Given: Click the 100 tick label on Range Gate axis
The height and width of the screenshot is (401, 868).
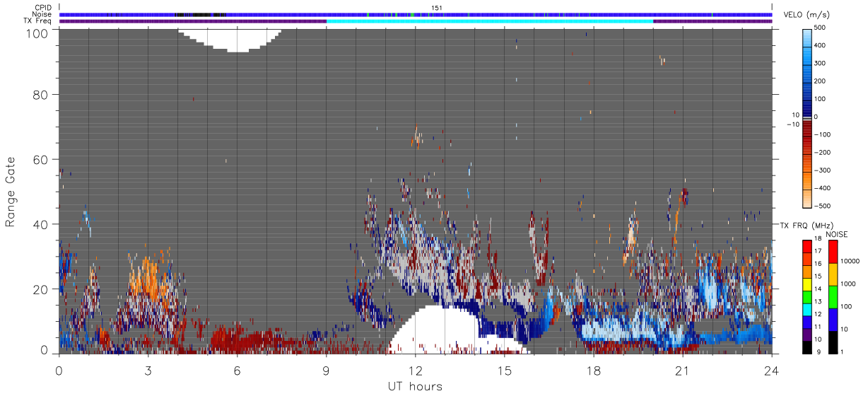Looking at the screenshot, I should point(37,33).
